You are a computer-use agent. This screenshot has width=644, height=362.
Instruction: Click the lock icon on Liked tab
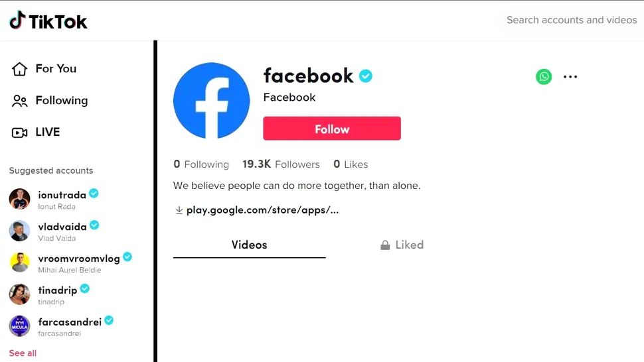(x=385, y=245)
